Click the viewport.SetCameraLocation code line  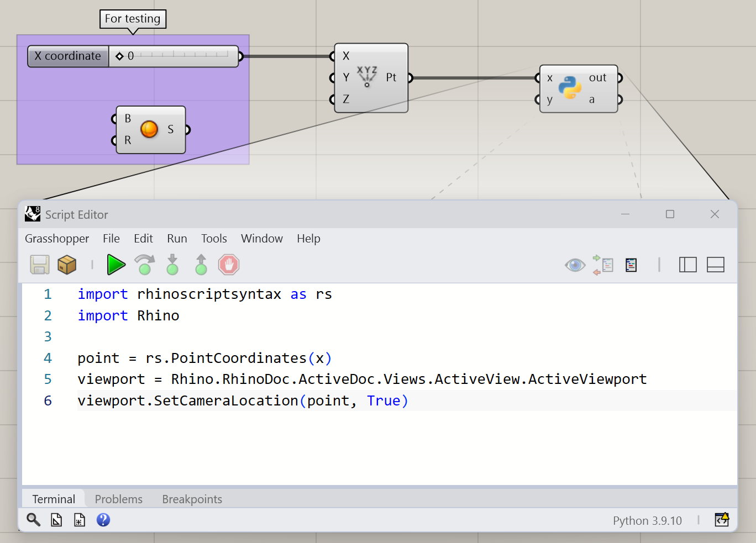click(x=243, y=400)
